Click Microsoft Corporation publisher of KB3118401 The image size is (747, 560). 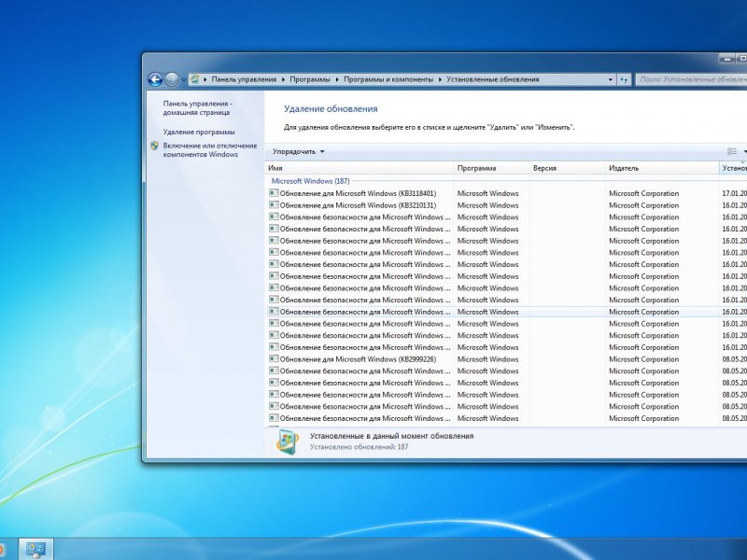(x=643, y=193)
